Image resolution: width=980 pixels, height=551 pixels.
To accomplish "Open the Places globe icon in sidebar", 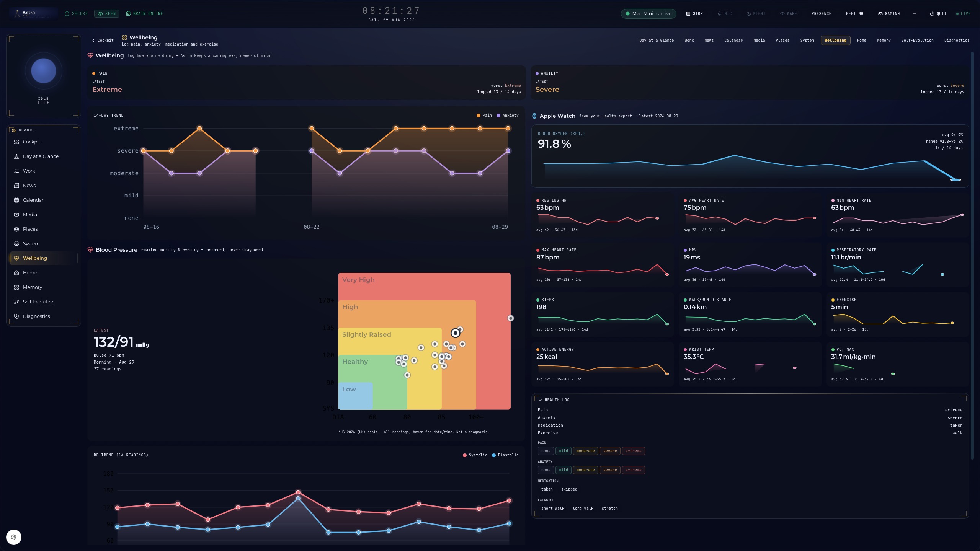I will (x=16, y=229).
